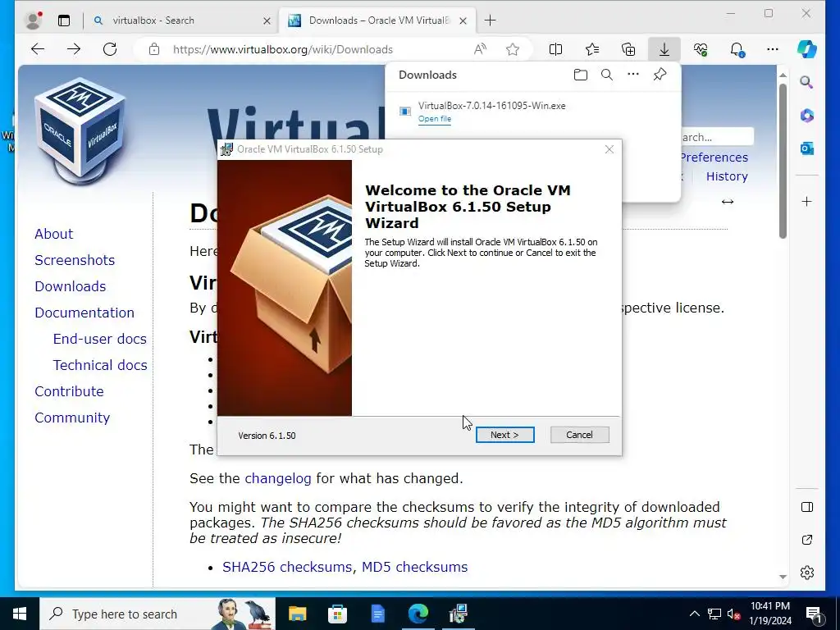Open Windows Start menu

[x=20, y=614]
